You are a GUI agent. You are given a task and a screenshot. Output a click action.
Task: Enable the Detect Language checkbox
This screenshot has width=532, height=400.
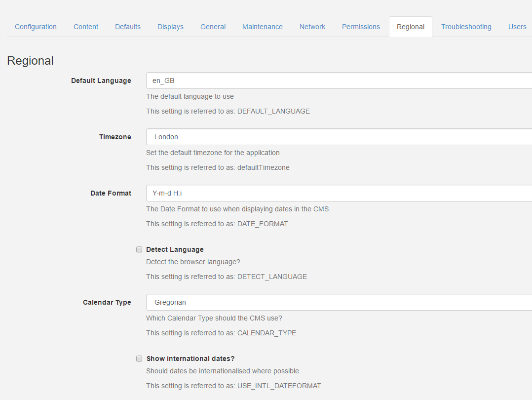[139, 249]
